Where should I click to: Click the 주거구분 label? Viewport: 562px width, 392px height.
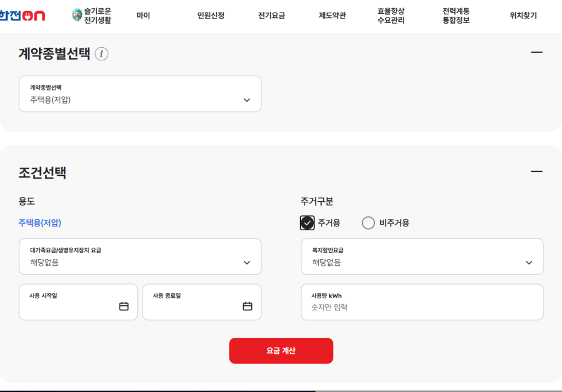coord(317,201)
